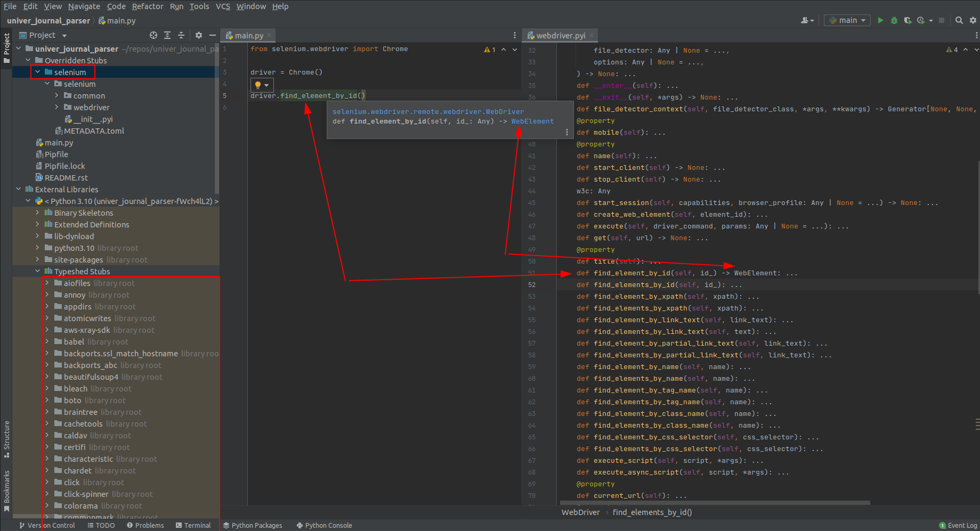Image resolution: width=980 pixels, height=531 pixels.
Task: Collapse the Typeshed Stubs node
Action: pyautogui.click(x=38, y=271)
